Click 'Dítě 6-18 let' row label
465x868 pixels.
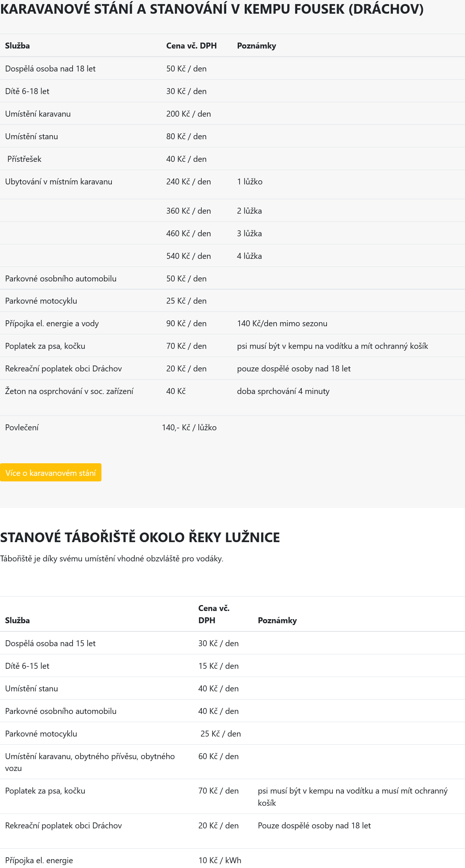27,91
